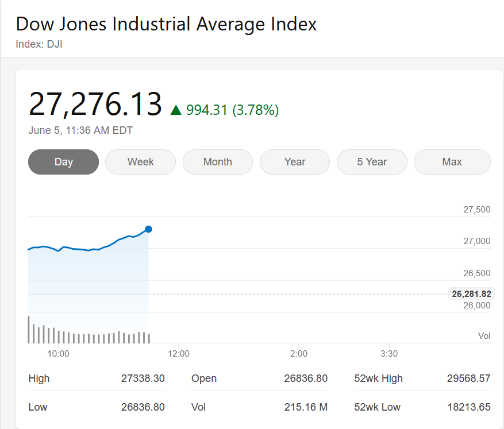Click the 26,281.82 previous close label
Viewport: 504px width, 429px height.
tap(471, 294)
